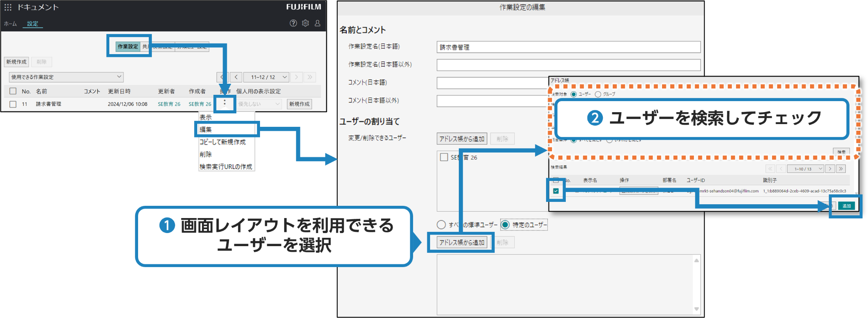Uncheck the selected user row in address book

[x=556, y=191]
